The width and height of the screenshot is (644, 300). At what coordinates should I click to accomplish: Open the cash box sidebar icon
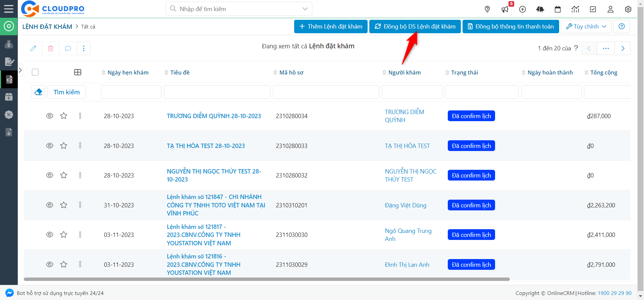[x=9, y=97]
